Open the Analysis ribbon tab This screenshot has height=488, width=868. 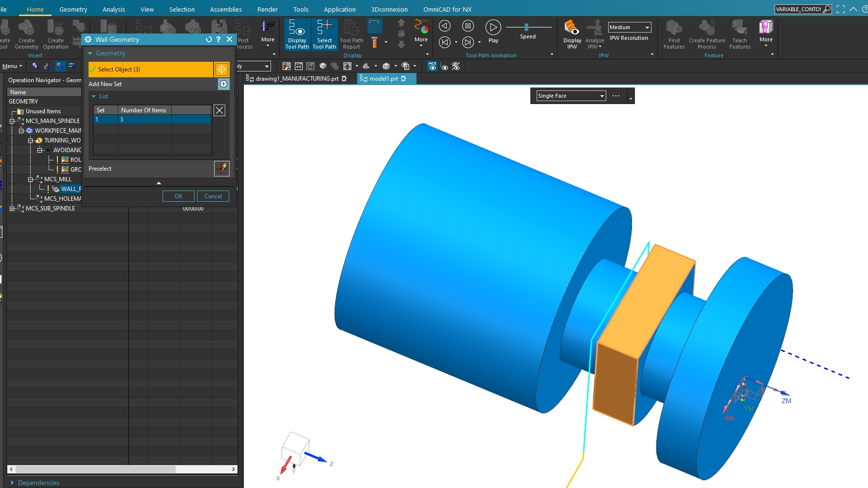[113, 9]
